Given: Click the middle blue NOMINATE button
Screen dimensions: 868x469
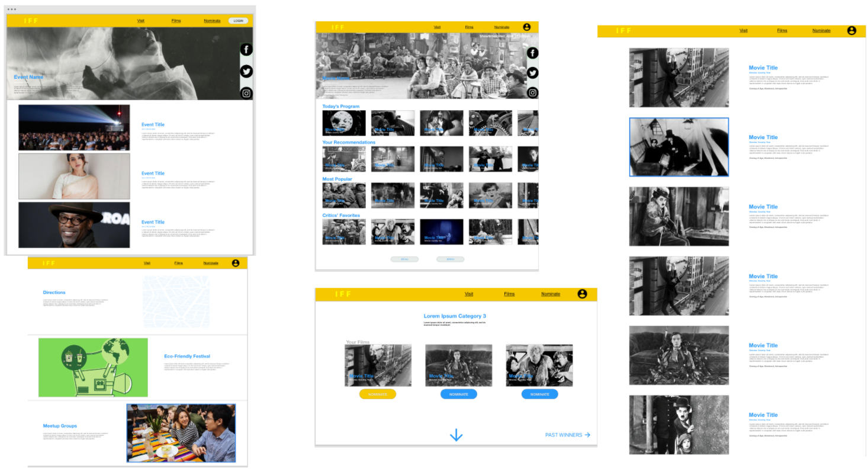Looking at the screenshot, I should (458, 394).
